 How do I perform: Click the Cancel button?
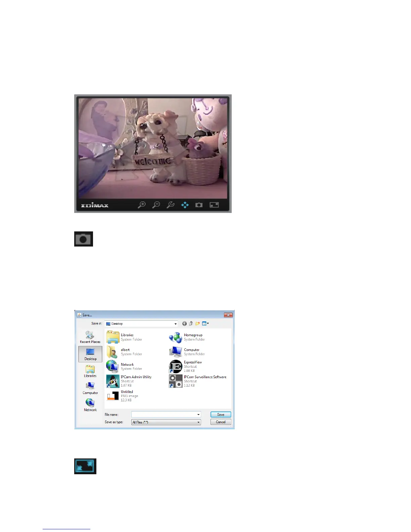point(221,422)
